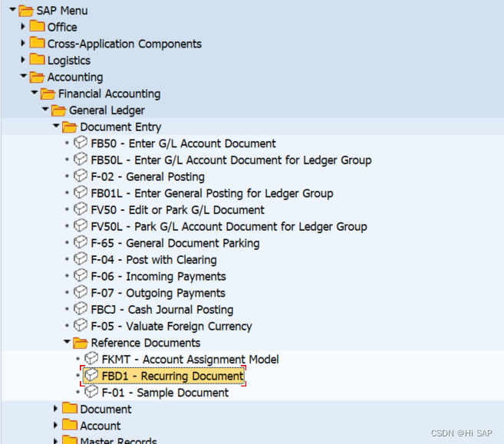Select FV50 - Edit or Park G/L Document
This screenshot has width=504, height=444.
tap(177, 210)
